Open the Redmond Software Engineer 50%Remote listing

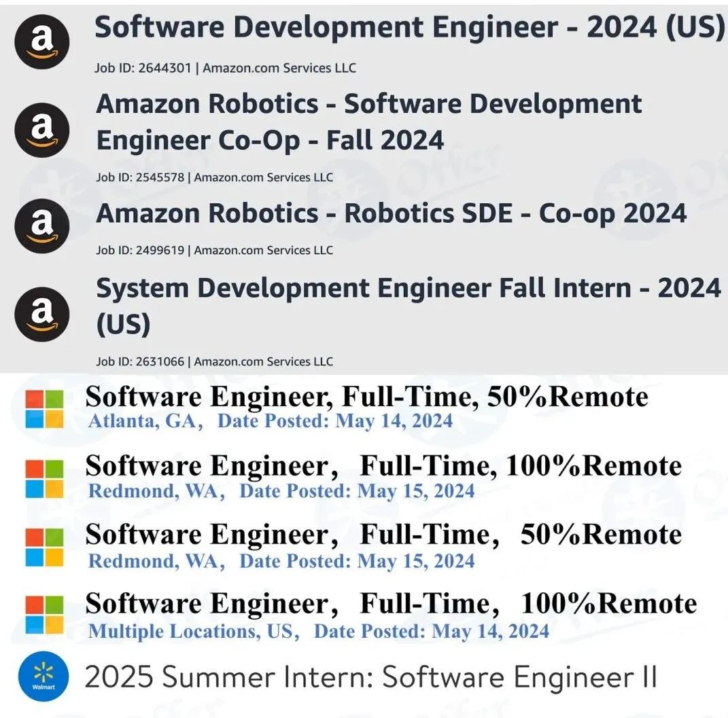click(x=383, y=535)
